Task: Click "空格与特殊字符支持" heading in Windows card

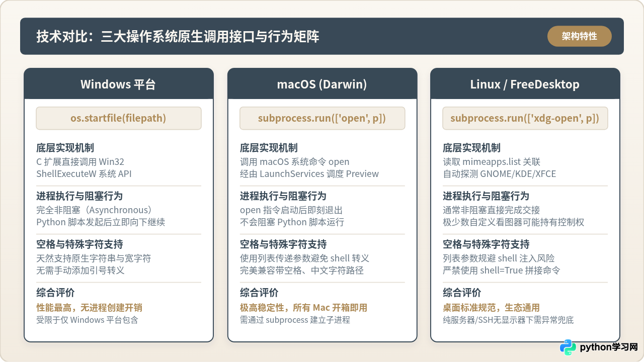Action: point(79,244)
